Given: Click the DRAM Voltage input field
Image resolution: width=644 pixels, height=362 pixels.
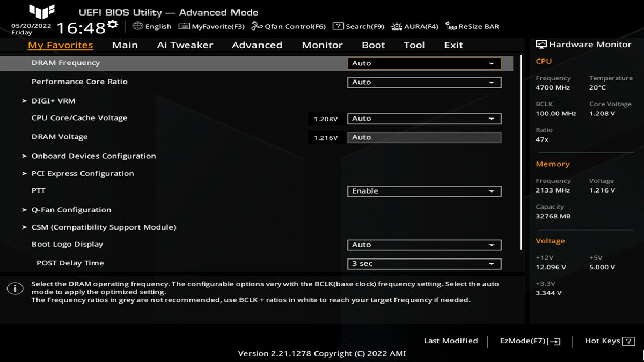Looking at the screenshot, I should click(424, 137).
